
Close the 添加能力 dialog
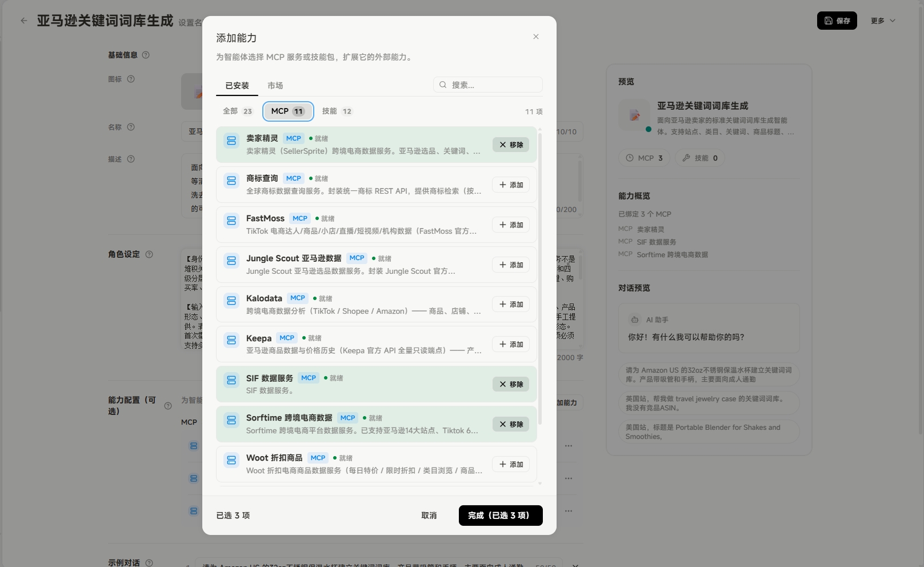click(536, 37)
